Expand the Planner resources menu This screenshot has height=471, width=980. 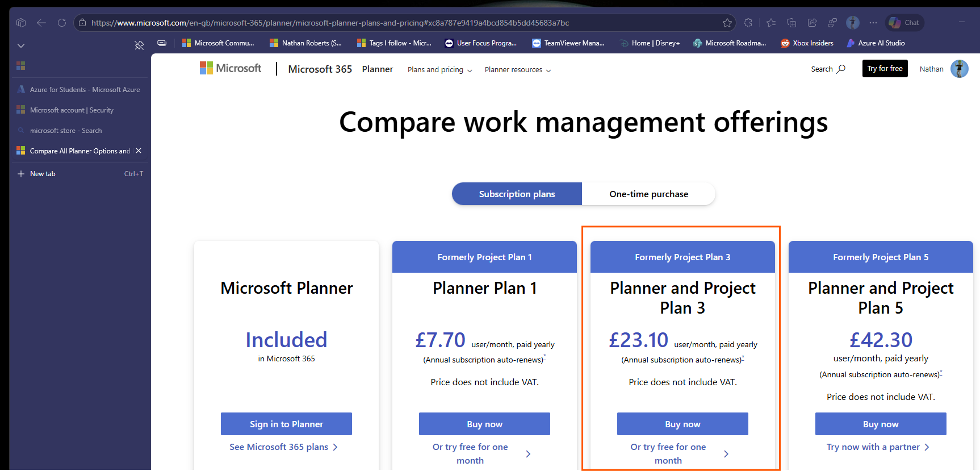(x=518, y=69)
